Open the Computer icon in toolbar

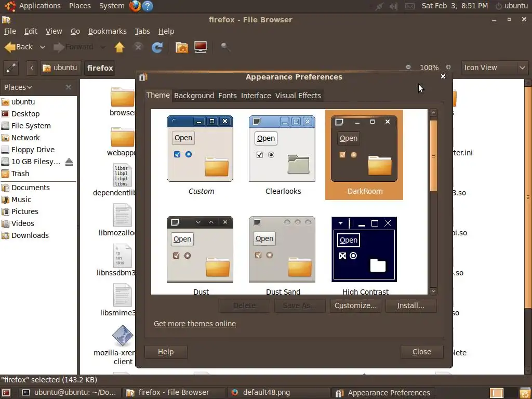pyautogui.click(x=201, y=47)
